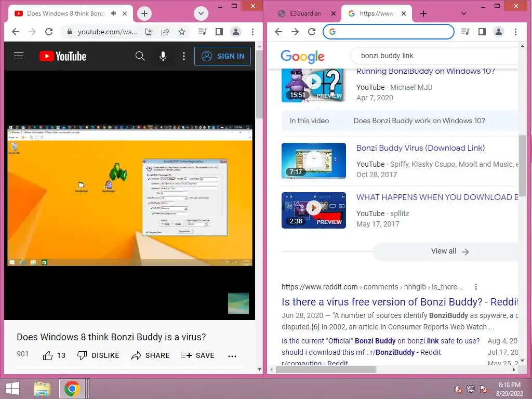
Task: Click install app icon in YouTube address bar
Action: [148, 32]
